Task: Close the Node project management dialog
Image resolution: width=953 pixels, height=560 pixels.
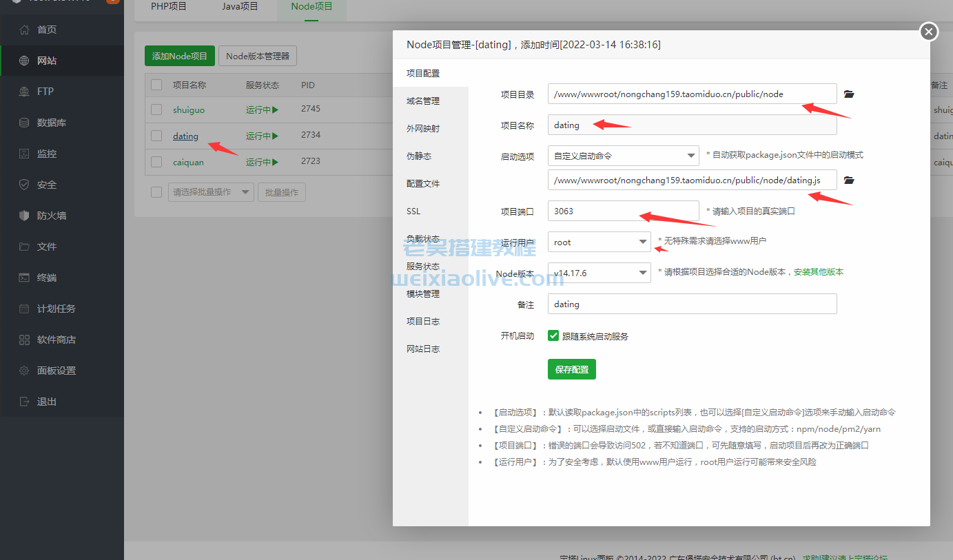Action: 929,32
